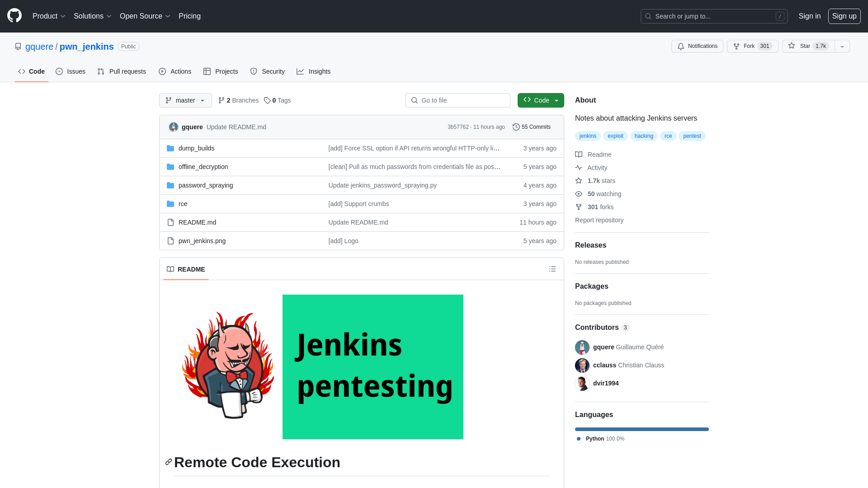Expand the Solutions menu

point(93,16)
